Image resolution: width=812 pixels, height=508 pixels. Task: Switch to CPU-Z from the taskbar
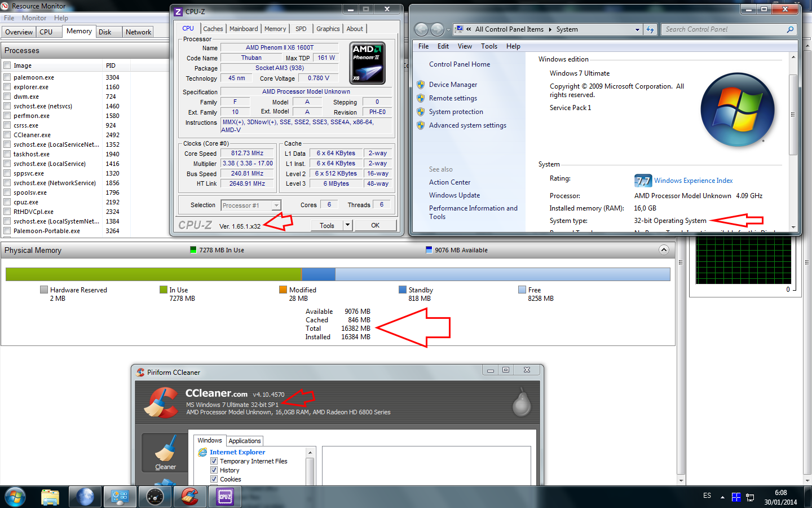pyautogui.click(x=225, y=497)
